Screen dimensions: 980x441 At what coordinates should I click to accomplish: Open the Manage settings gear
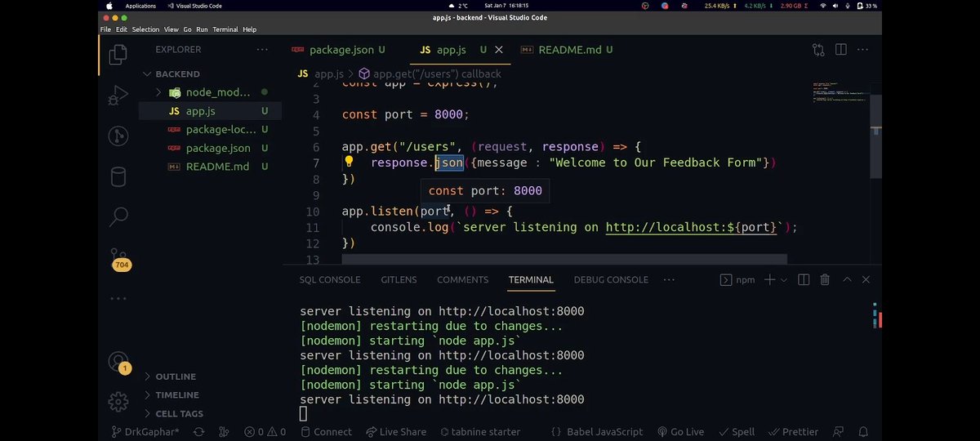click(118, 401)
